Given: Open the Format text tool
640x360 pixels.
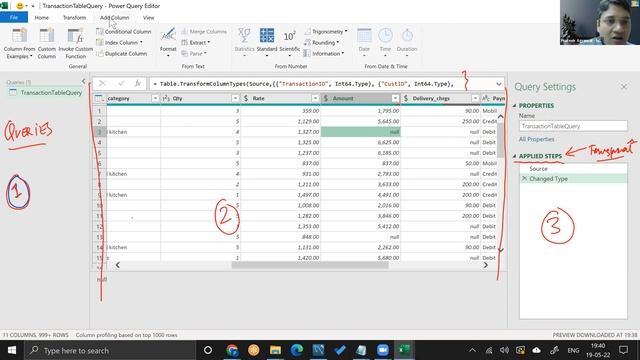Looking at the screenshot, I should [168, 42].
